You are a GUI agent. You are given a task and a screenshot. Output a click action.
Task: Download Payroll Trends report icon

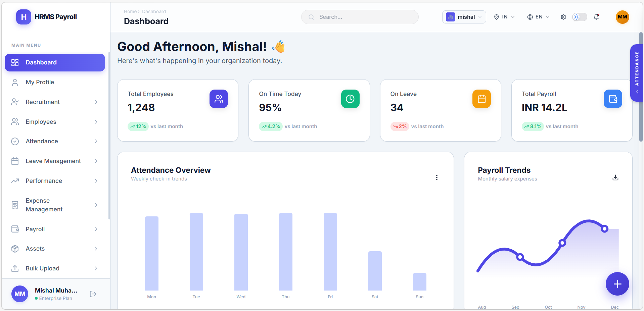[x=615, y=177]
